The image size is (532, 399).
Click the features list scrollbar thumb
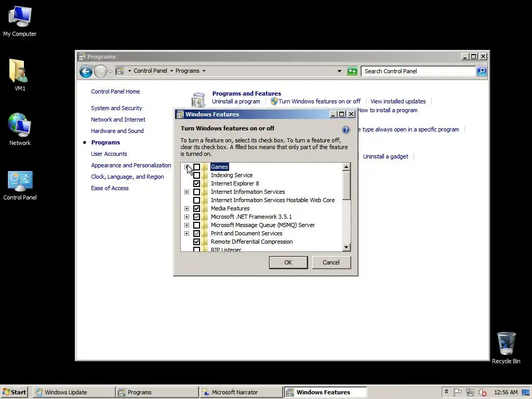(346, 185)
